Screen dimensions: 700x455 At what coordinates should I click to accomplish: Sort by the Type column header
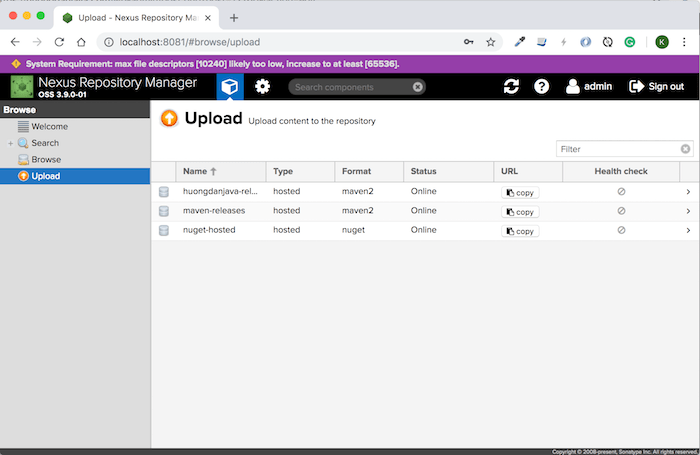[300, 171]
